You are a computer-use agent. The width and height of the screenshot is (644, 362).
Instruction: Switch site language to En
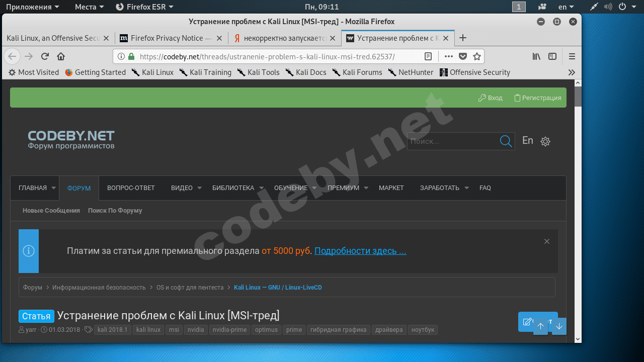[x=528, y=141]
